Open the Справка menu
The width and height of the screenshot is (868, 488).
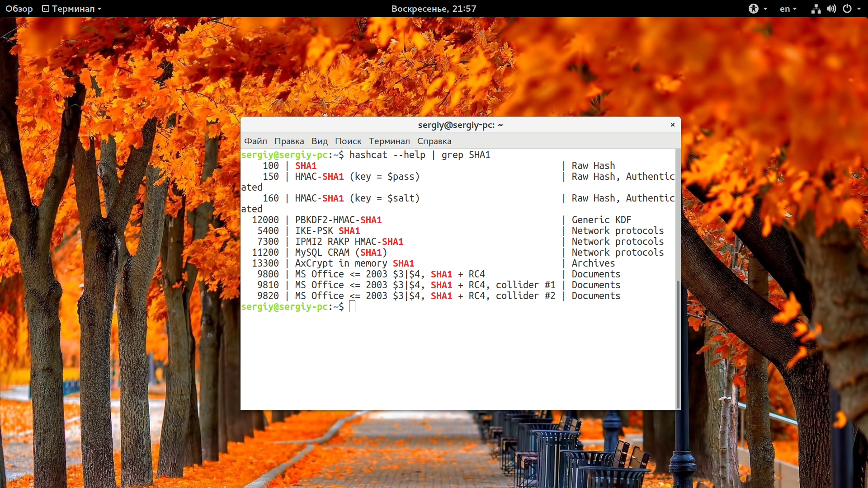(x=434, y=141)
